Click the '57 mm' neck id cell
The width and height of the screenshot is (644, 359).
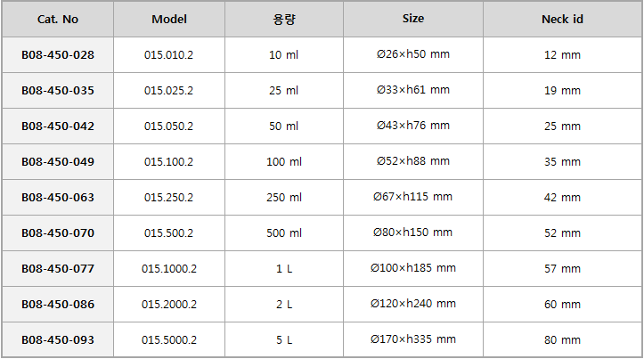(562, 269)
